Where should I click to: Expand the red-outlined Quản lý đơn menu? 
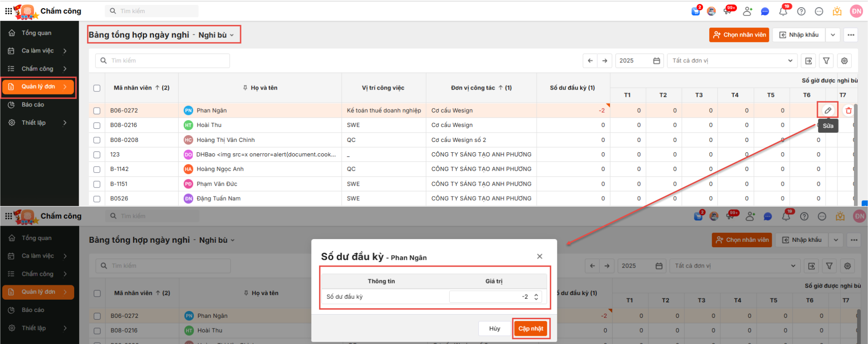click(38, 87)
